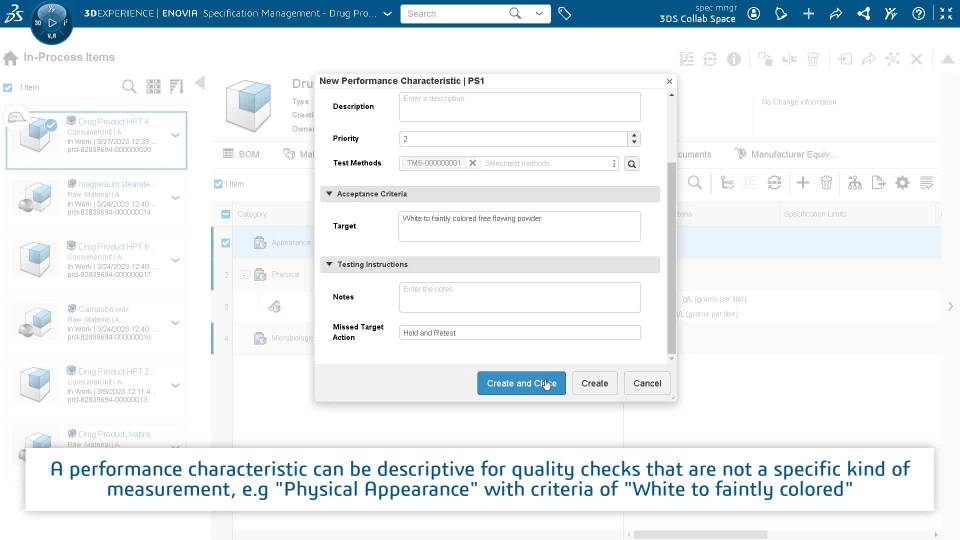Remove the TMS-000000001 test method tag

pos(472,163)
